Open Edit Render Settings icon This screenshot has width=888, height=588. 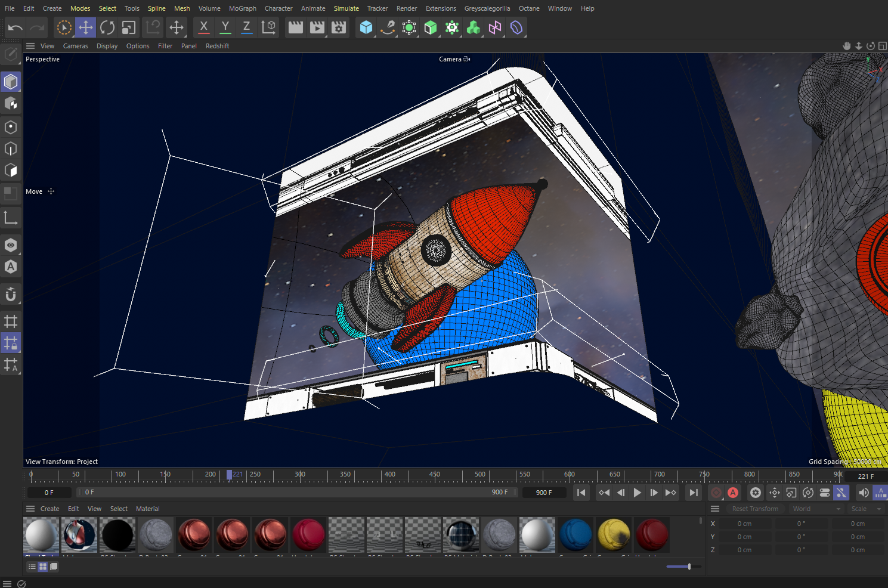click(339, 27)
